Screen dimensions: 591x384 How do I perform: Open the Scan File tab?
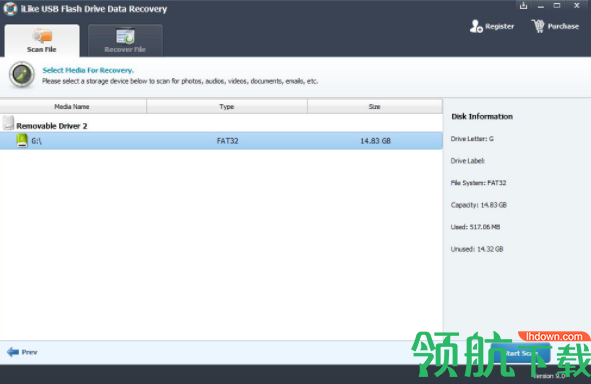pos(42,41)
